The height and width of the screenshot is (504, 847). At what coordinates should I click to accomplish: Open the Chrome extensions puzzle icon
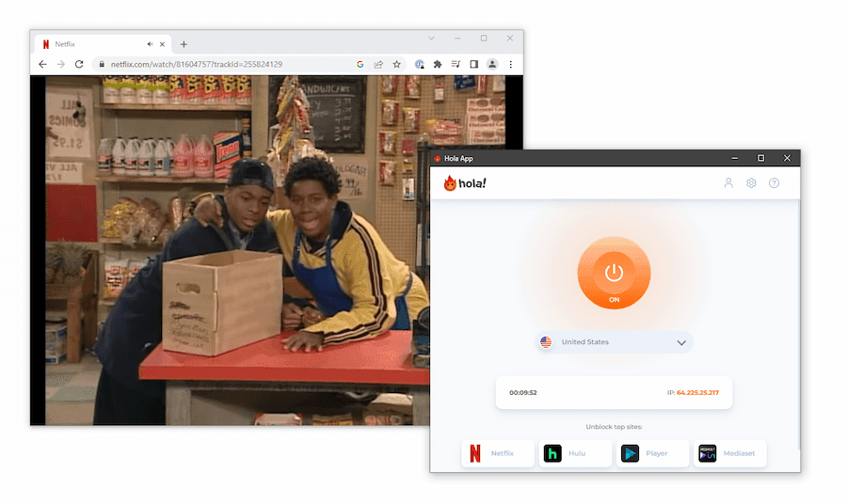point(438,64)
